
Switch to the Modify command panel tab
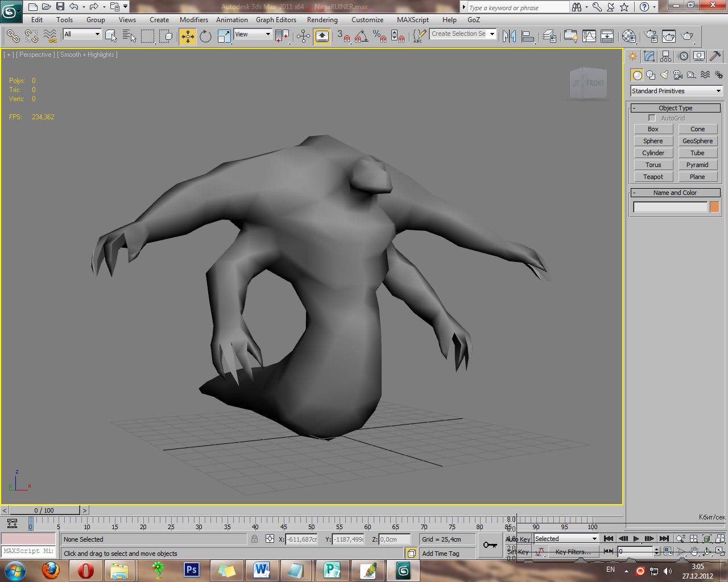[x=649, y=56]
